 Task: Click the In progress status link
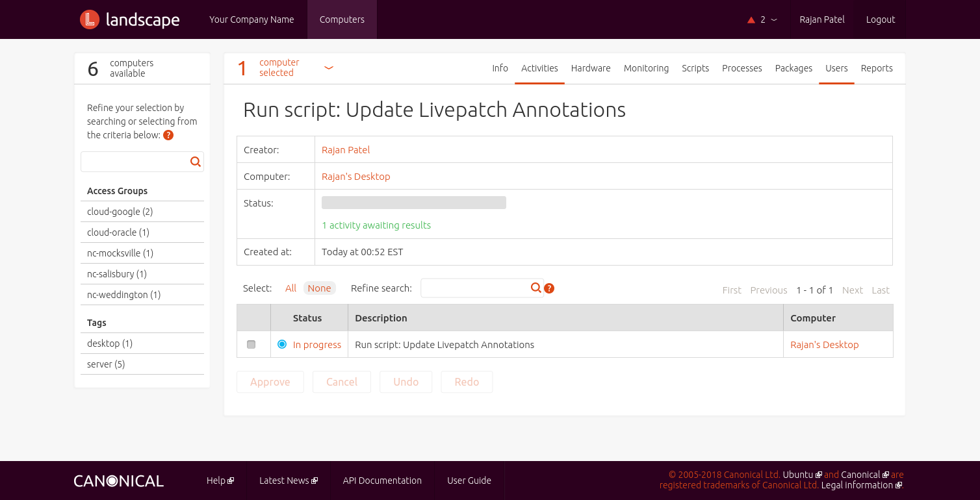coord(317,345)
